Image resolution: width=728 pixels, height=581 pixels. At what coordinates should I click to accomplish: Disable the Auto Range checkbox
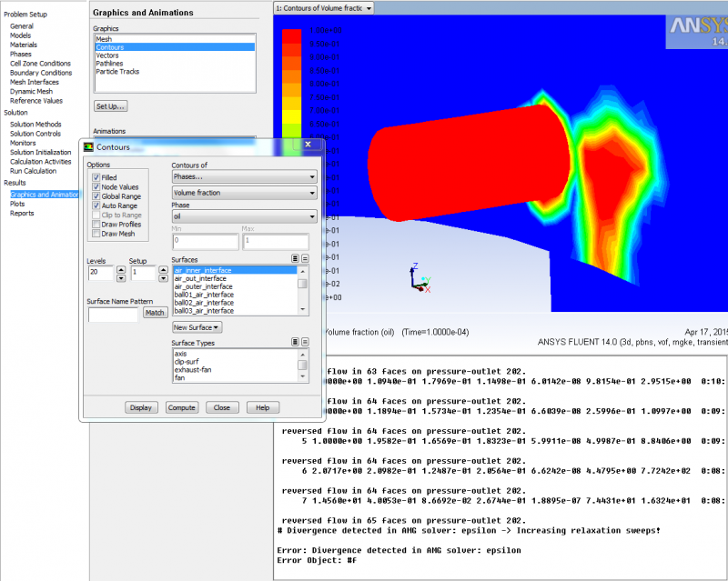tap(96, 205)
